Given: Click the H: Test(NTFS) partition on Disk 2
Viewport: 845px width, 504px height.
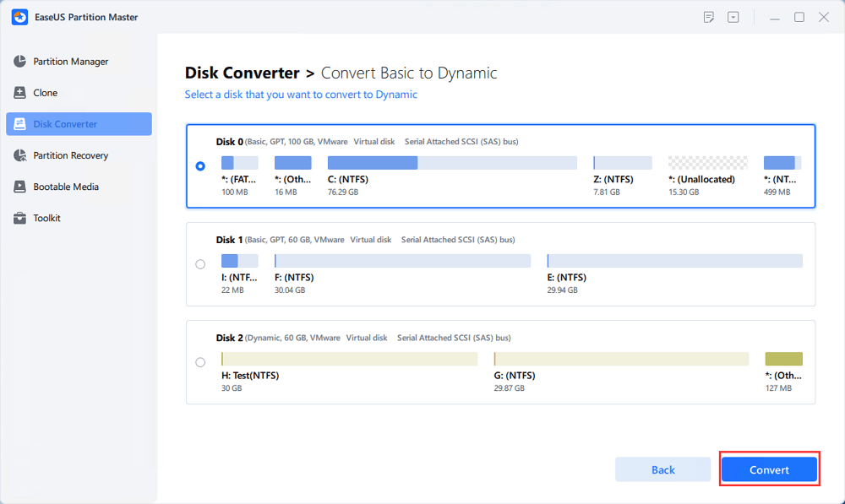Looking at the screenshot, I should pyautogui.click(x=349, y=359).
